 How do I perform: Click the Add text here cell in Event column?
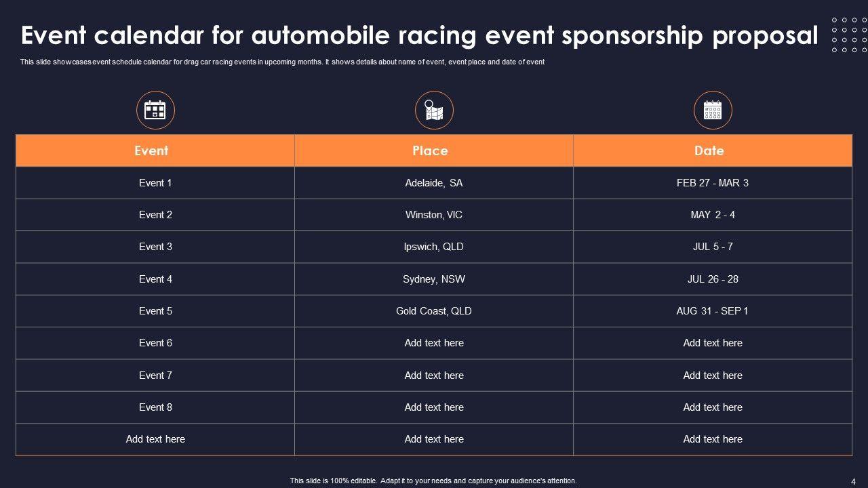[x=155, y=439]
